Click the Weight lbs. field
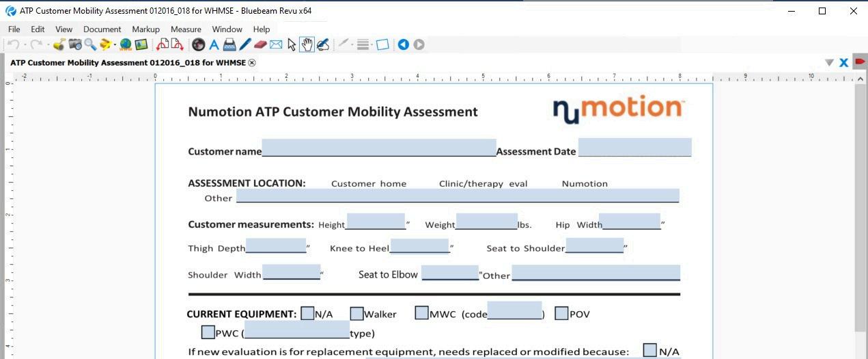Image resolution: width=868 pixels, height=359 pixels. coord(487,222)
